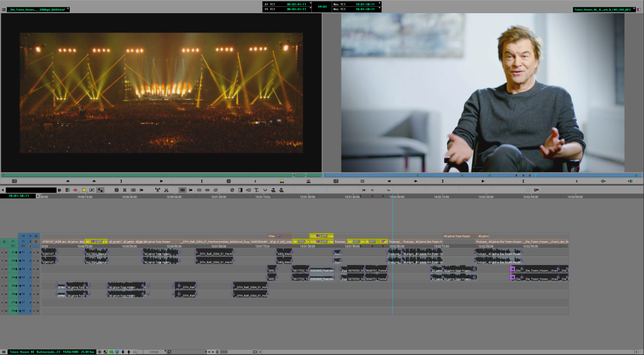
Task: Click the Quick Transition icon
Action: pyautogui.click(x=240, y=190)
